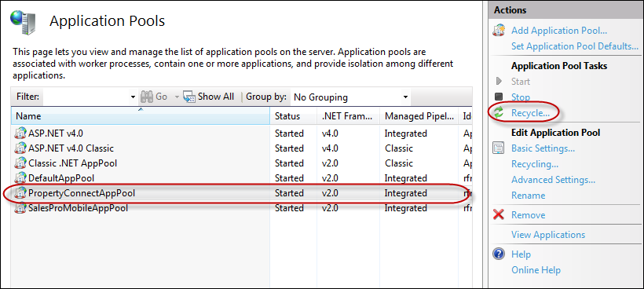Click Classic pipeline of Classic .NET AppPool
Image resolution: width=644 pixels, height=289 pixels.
click(399, 163)
